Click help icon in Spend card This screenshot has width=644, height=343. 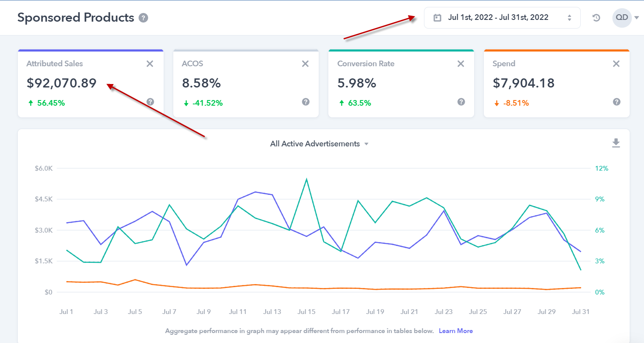click(617, 102)
